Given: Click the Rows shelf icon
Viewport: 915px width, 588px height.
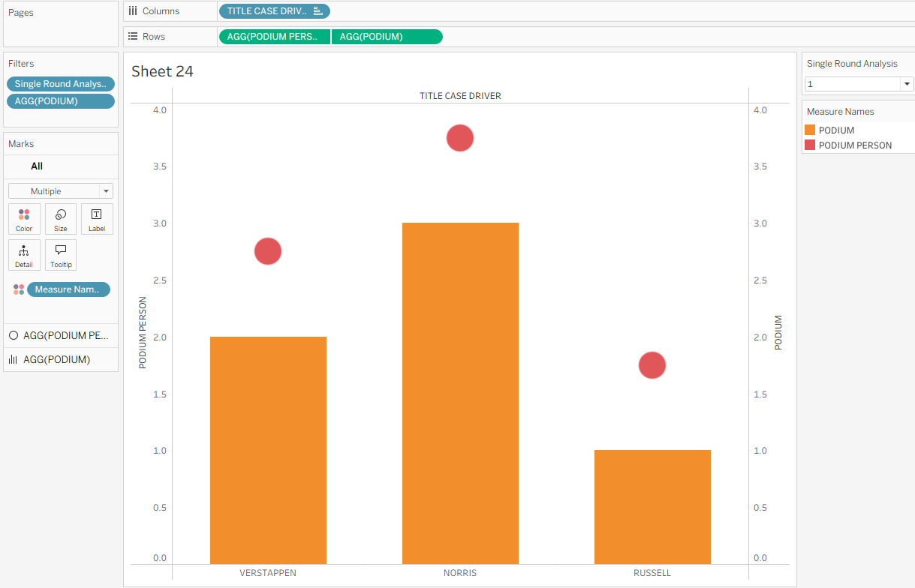Looking at the screenshot, I should 133,36.
